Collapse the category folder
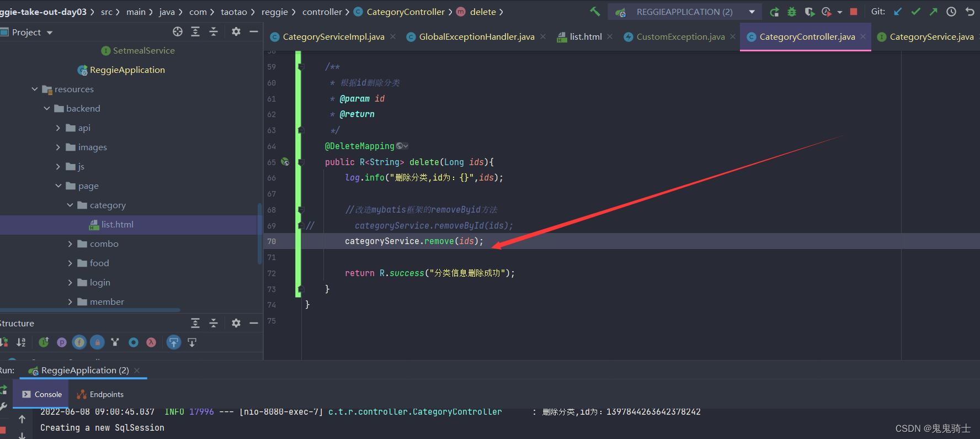Image resolution: width=980 pixels, height=439 pixels. pyautogui.click(x=70, y=205)
